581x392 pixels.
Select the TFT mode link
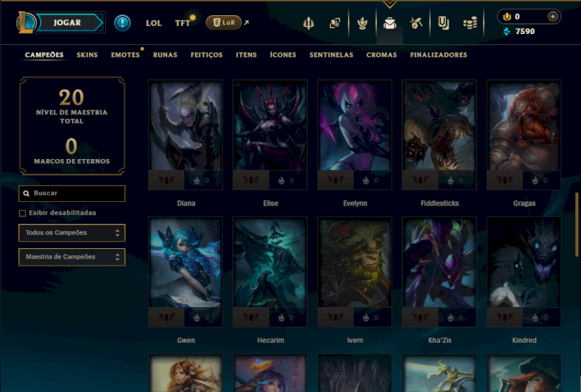[x=182, y=23]
